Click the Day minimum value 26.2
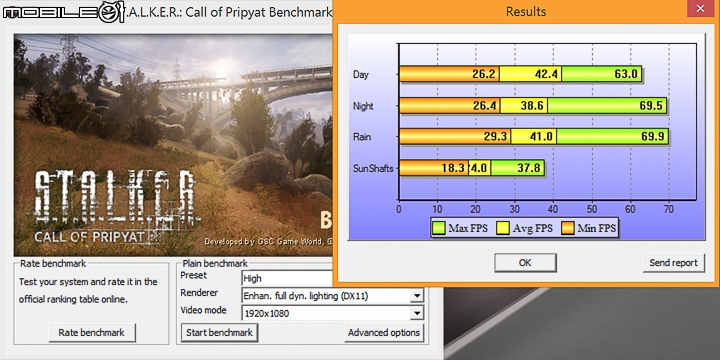This screenshot has height=360, width=720. click(484, 74)
